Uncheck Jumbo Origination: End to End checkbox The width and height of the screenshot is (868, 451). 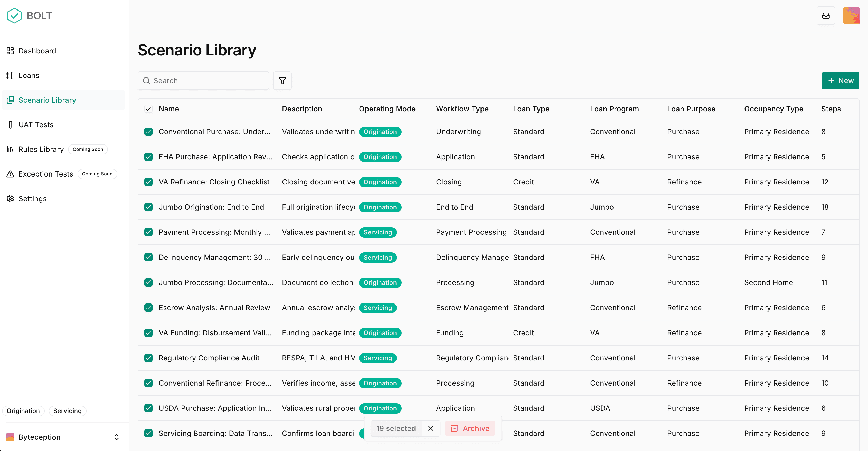148,207
